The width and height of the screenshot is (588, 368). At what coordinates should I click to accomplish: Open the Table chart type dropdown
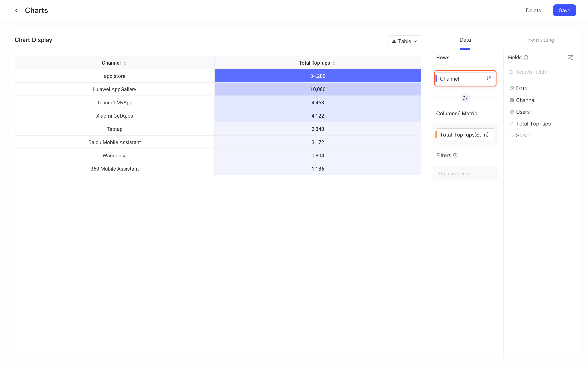point(404,41)
